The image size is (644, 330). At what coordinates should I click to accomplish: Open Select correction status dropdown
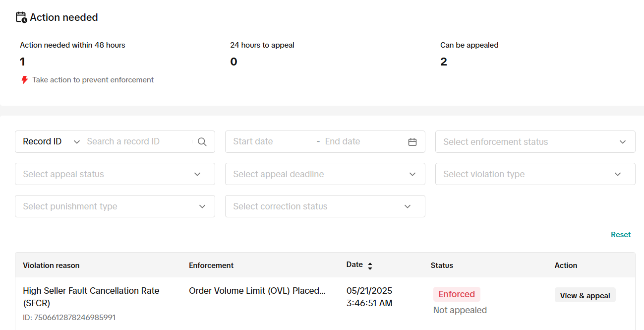[x=325, y=206]
